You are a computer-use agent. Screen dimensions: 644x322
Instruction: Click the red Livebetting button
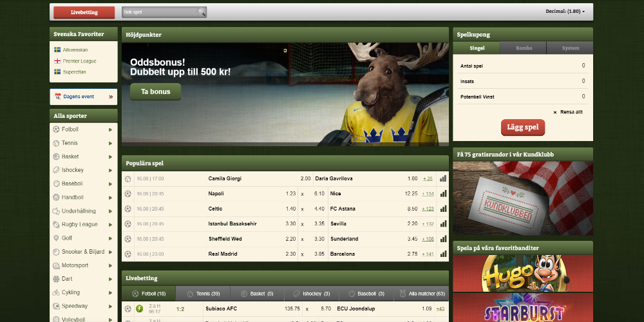[x=84, y=12]
